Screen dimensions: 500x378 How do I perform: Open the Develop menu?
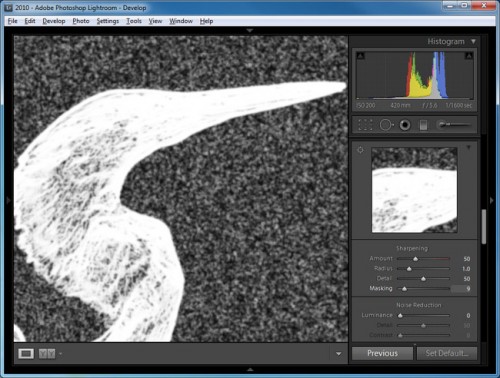pyautogui.click(x=54, y=21)
